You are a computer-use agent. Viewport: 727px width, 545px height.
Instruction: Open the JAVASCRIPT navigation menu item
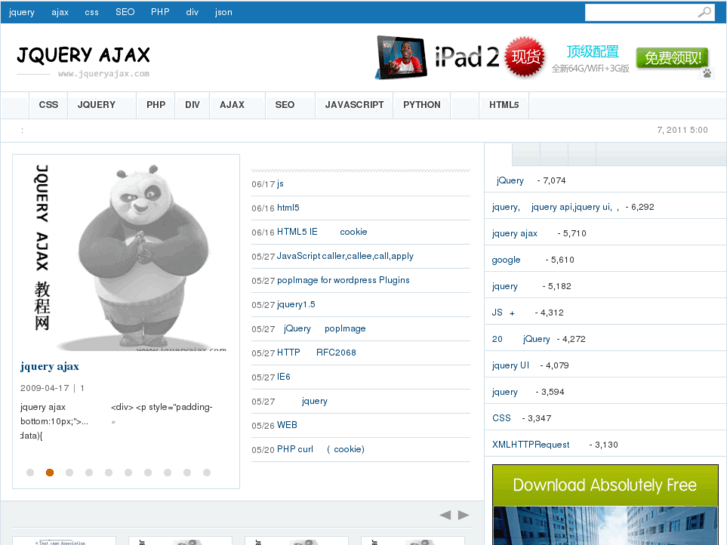point(354,105)
